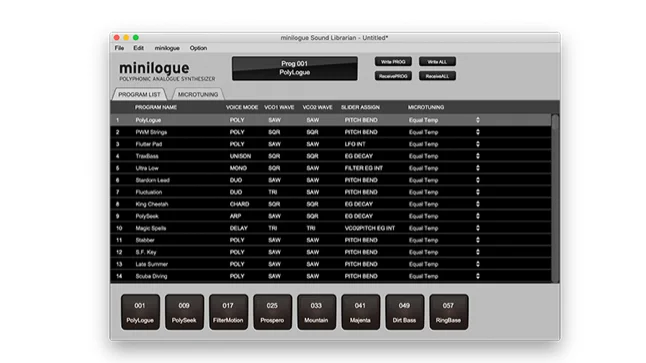The width and height of the screenshot is (646, 363).
Task: Open microtuning dropdown for Stabber row
Action: (x=478, y=240)
